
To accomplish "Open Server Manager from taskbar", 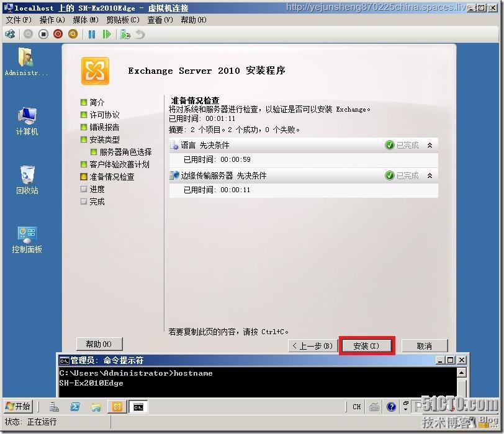I will click(x=55, y=407).
